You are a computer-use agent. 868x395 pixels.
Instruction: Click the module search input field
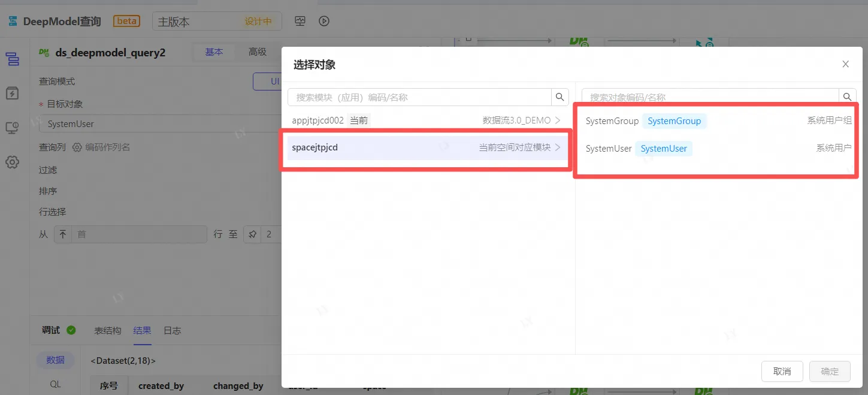(419, 97)
